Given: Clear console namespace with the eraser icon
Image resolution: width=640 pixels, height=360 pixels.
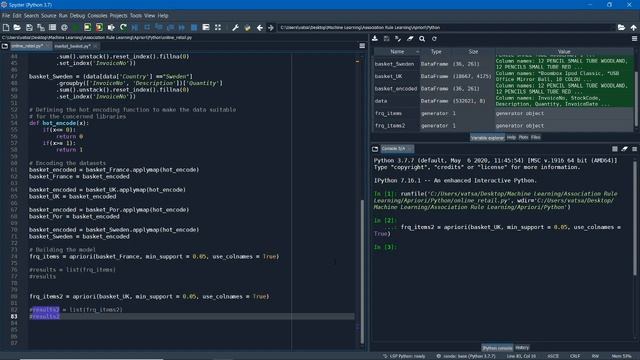Looking at the screenshot, I should click(624, 149).
